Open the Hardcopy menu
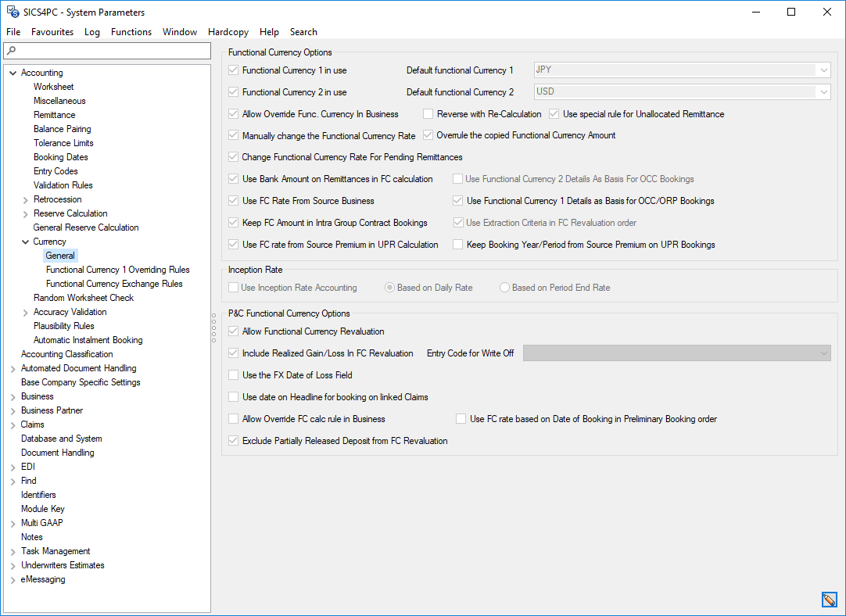 228,32
